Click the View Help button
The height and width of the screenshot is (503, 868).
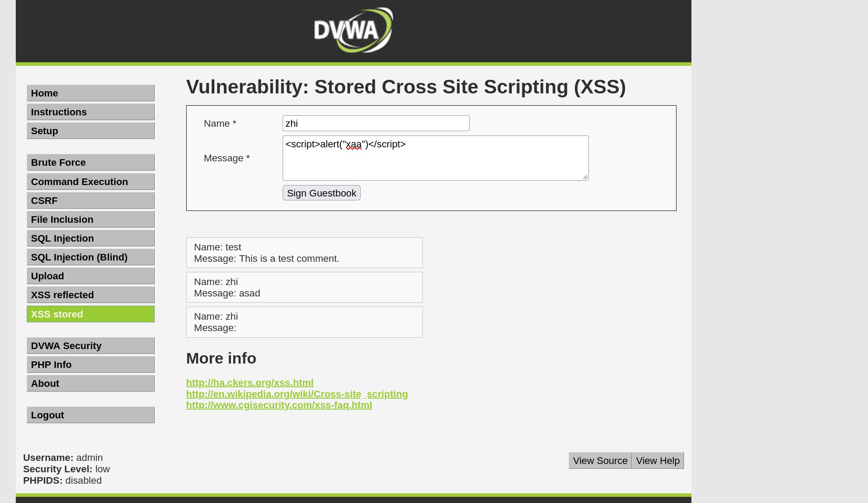click(x=657, y=461)
